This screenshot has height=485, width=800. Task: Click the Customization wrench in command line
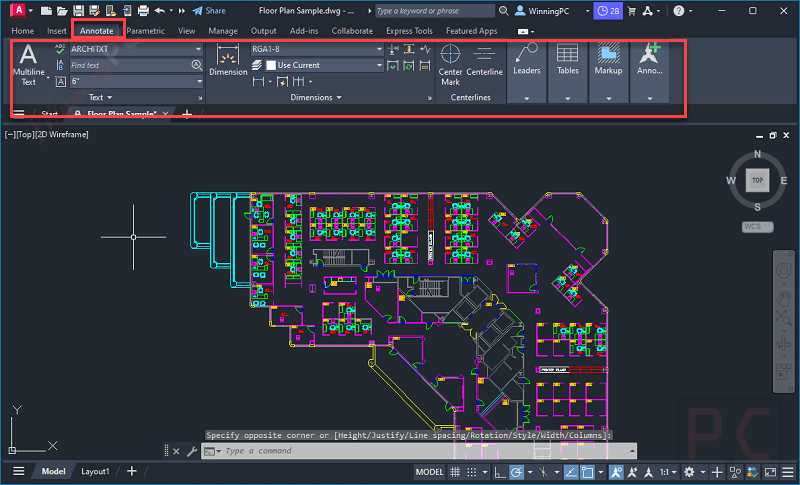coord(192,451)
